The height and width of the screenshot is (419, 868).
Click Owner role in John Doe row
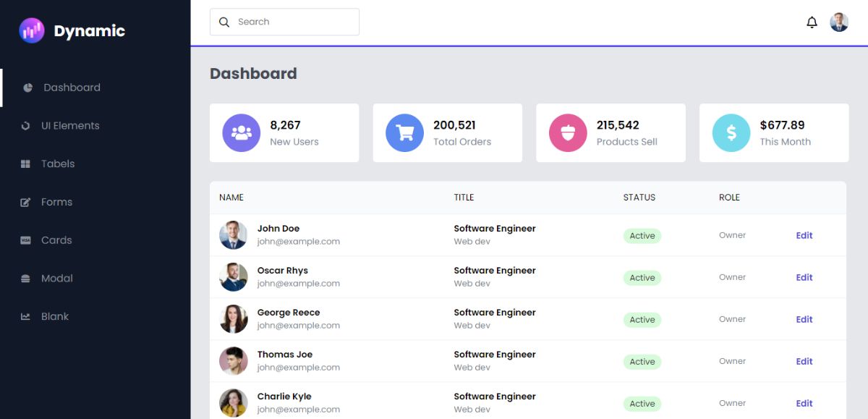tap(732, 235)
